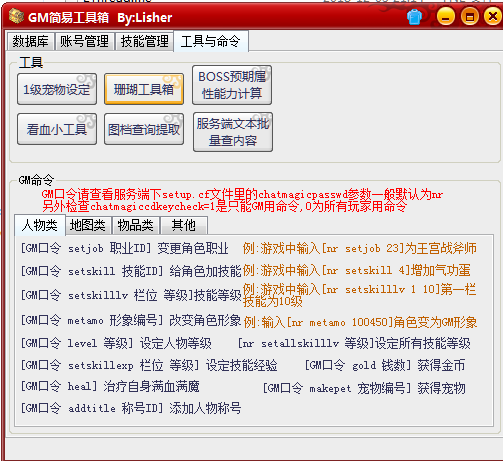
Task: Close the GM toolbox window
Action: tap(493, 16)
